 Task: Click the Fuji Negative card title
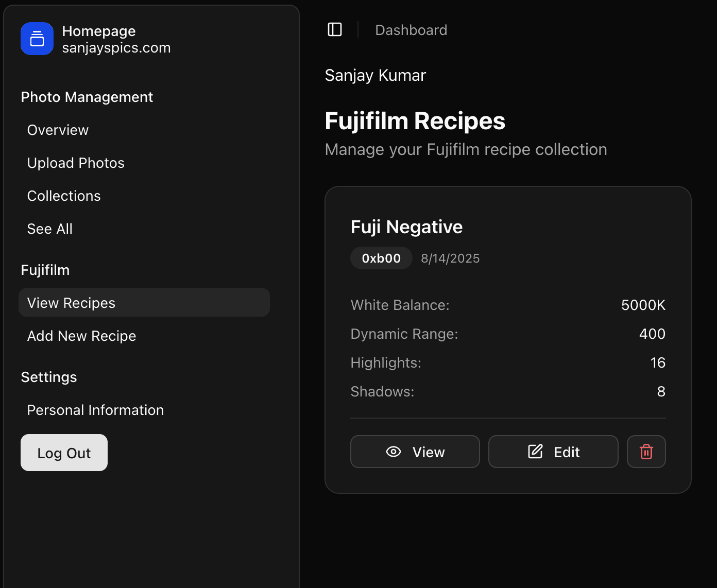pyautogui.click(x=406, y=227)
